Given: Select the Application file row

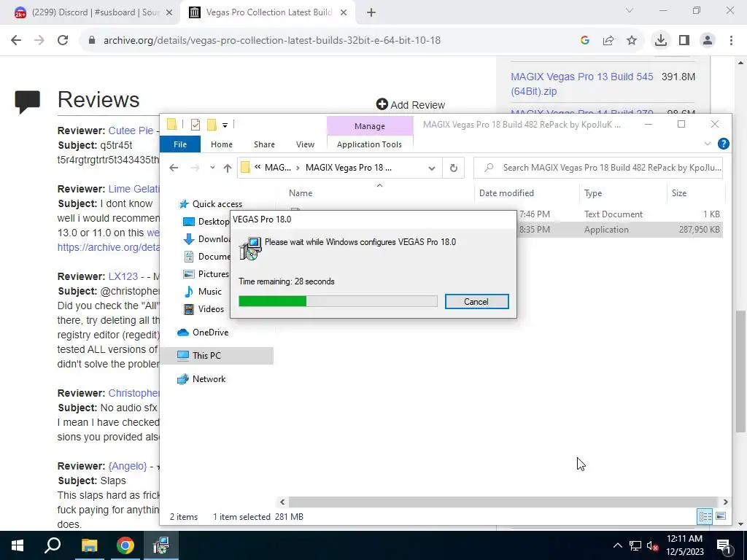Looking at the screenshot, I should pos(619,230).
